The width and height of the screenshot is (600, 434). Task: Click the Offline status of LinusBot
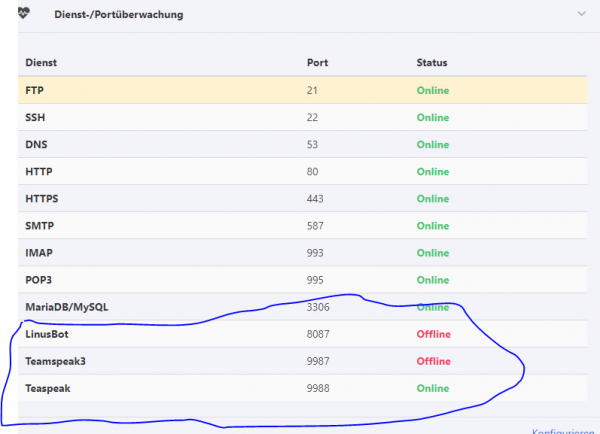point(434,334)
